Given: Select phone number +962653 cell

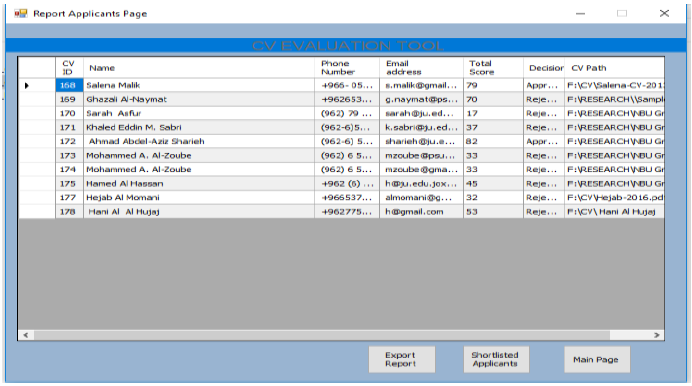Looking at the screenshot, I should [347, 99].
